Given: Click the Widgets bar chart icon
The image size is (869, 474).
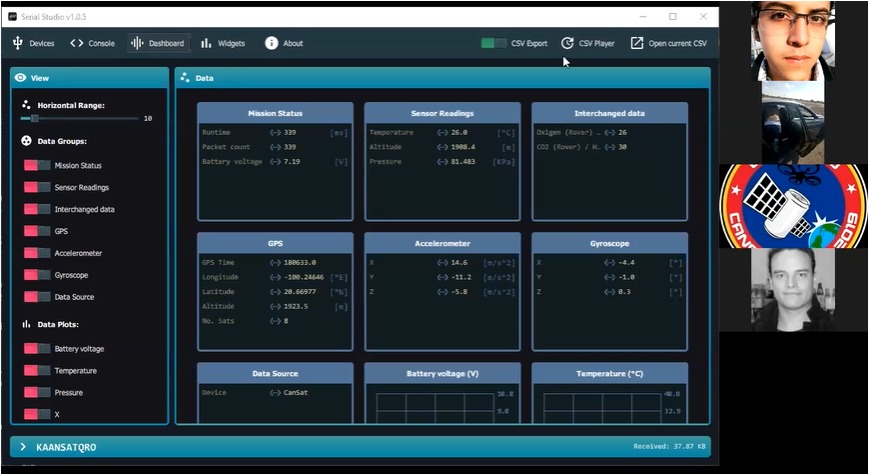Looking at the screenshot, I should coord(206,43).
